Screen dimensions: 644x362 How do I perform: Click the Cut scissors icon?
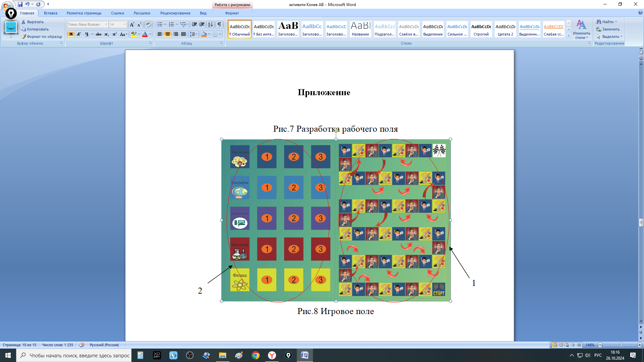tap(23, 22)
